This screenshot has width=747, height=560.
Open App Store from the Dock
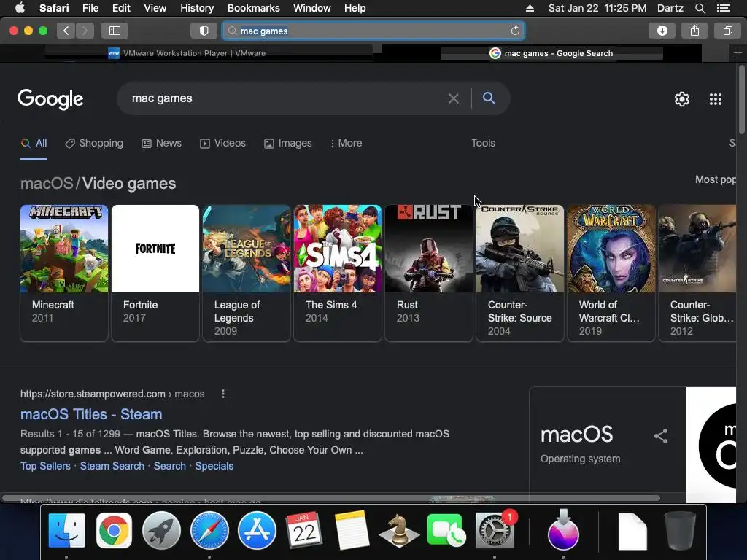(x=257, y=531)
